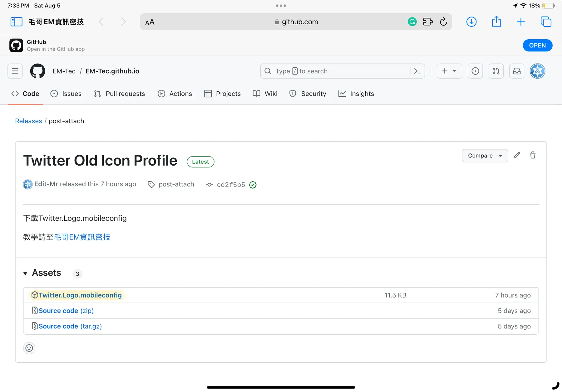
Task: Open the Safari extensions puzzle icon
Action: (428, 22)
